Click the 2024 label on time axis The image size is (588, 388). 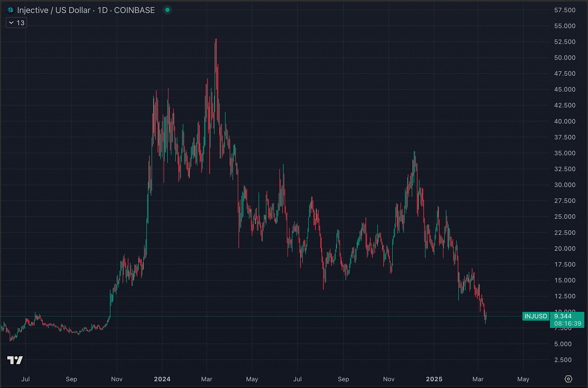162,379
